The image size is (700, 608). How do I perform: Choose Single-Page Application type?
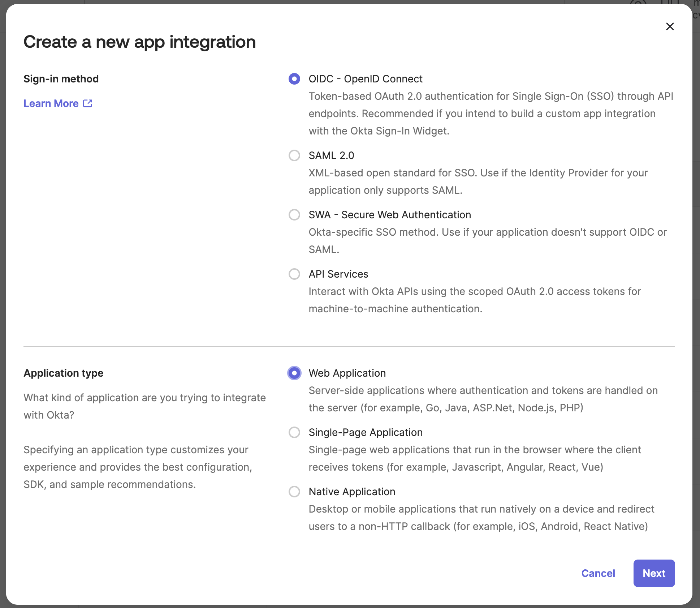click(x=294, y=432)
